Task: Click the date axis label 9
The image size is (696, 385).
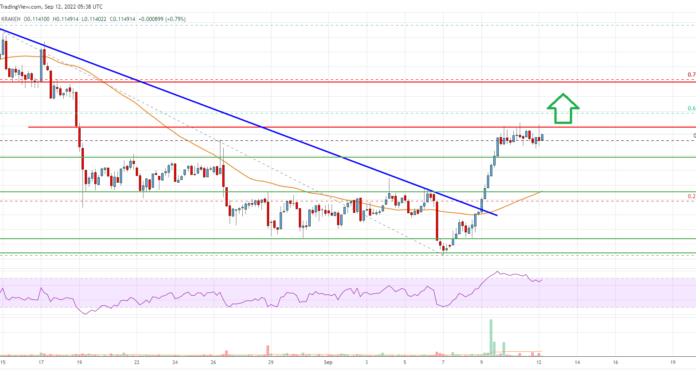Action: (481, 362)
